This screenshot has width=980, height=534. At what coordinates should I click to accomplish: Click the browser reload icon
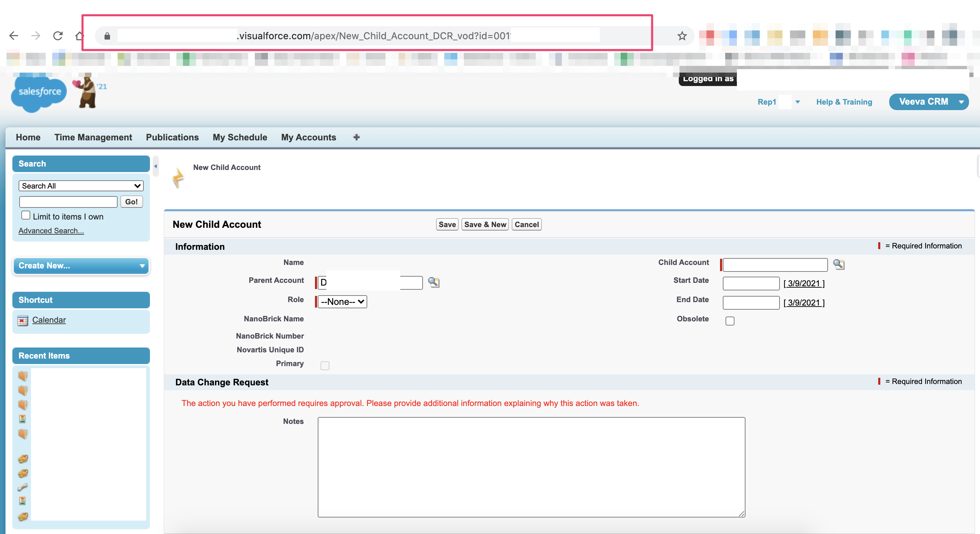click(58, 36)
